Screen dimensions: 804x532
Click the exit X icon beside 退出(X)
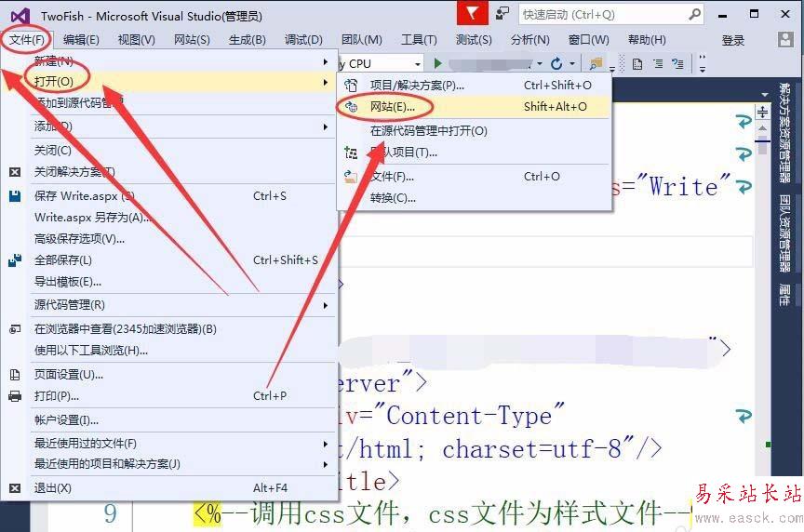tap(15, 488)
